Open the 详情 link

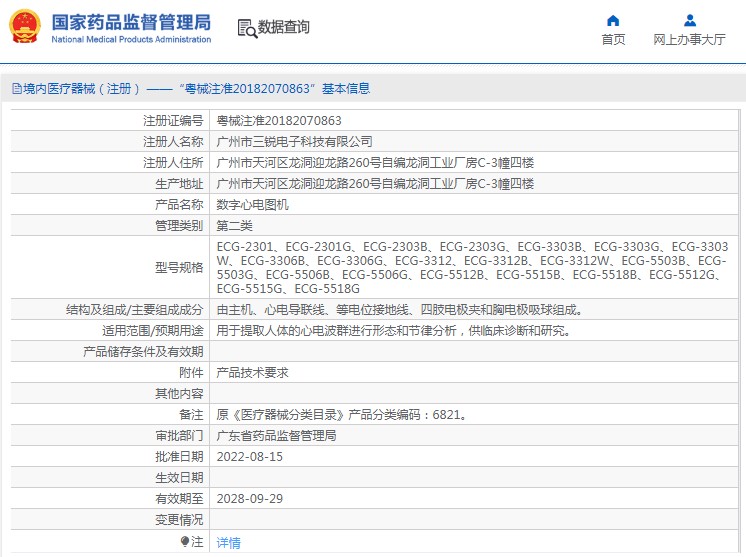228,542
